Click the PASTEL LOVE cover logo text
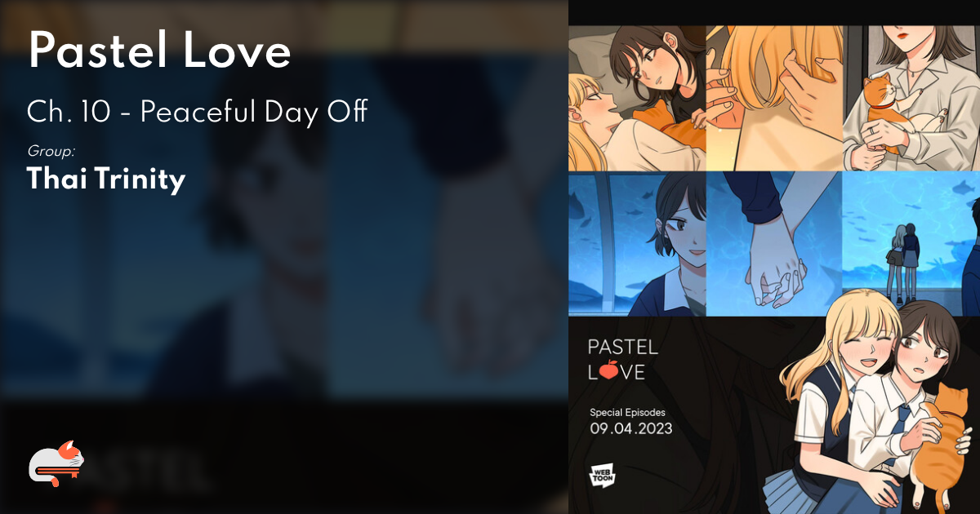This screenshot has height=514, width=980. click(x=623, y=359)
